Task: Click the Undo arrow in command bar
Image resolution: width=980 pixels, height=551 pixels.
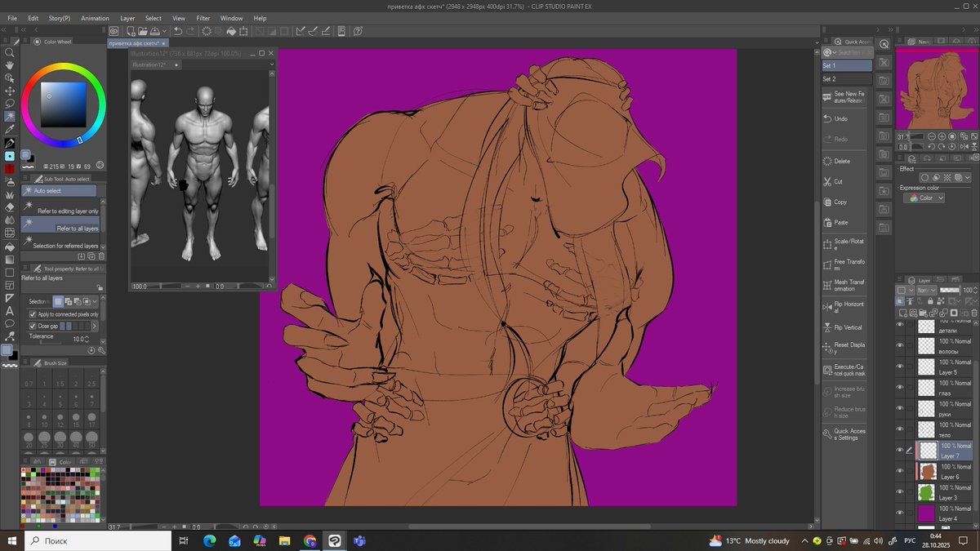Action: [x=177, y=31]
